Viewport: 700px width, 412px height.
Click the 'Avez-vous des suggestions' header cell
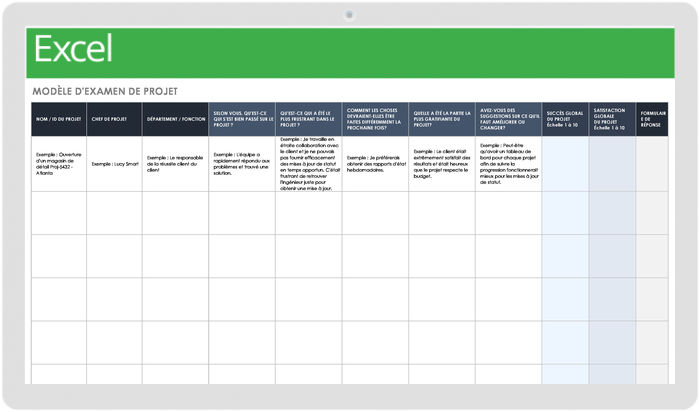pyautogui.click(x=508, y=119)
